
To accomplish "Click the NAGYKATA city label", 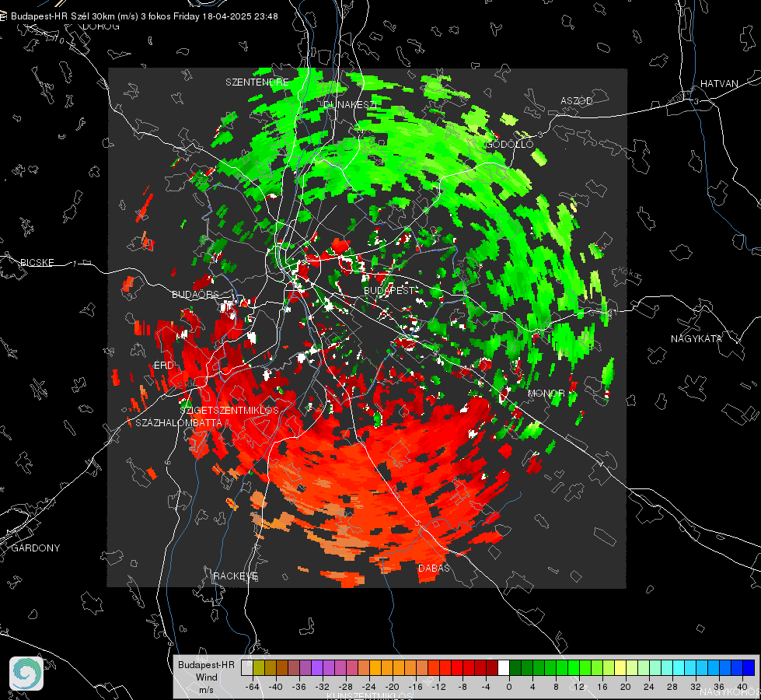I will point(696,339).
